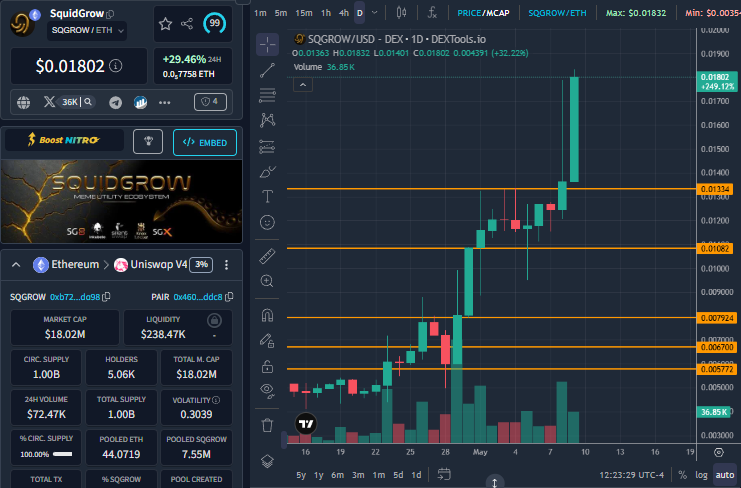Switch chart to 15m timeframe
Image resolution: width=741 pixels, height=488 pixels.
[304, 13]
